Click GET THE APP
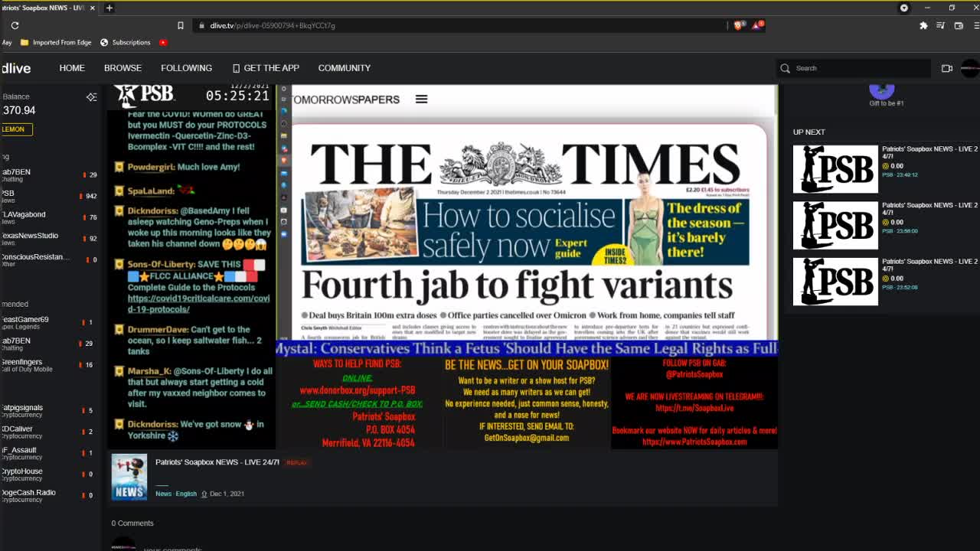Screen dimensions: 980x551 pos(266,68)
